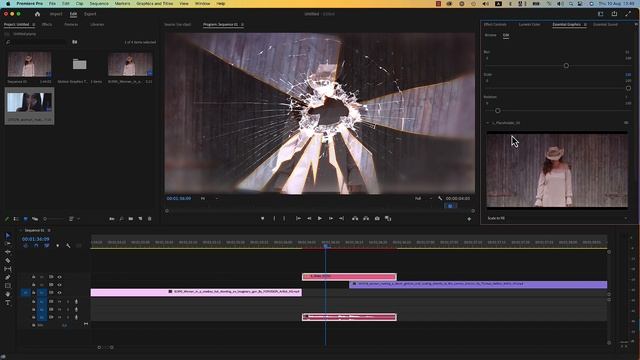
Task: Step back one frame
Action: click(x=309, y=218)
